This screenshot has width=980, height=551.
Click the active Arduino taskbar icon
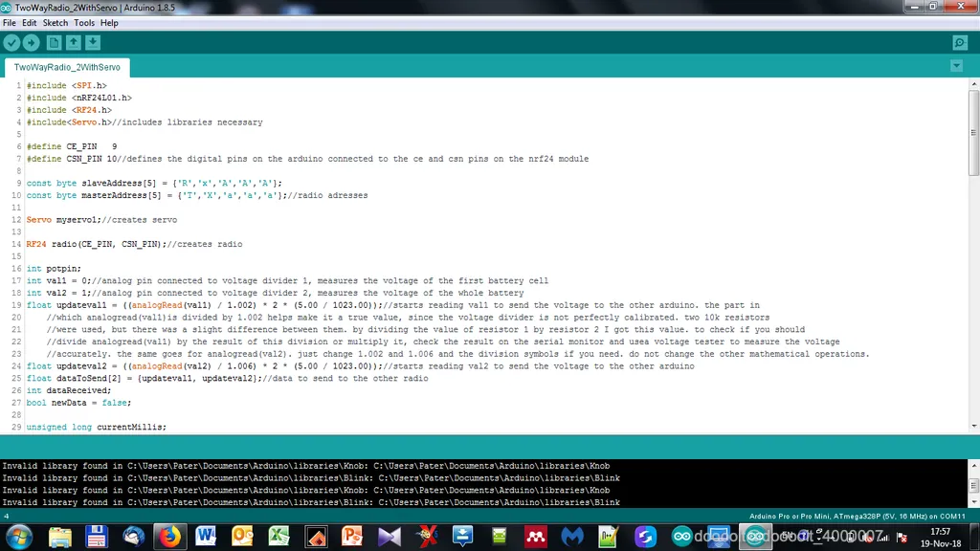pyautogui.click(x=755, y=537)
